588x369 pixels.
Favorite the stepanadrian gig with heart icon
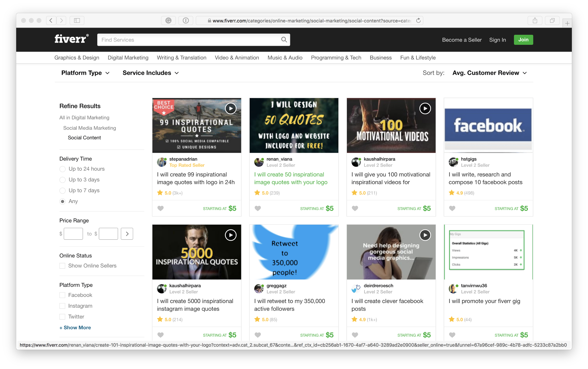point(160,208)
